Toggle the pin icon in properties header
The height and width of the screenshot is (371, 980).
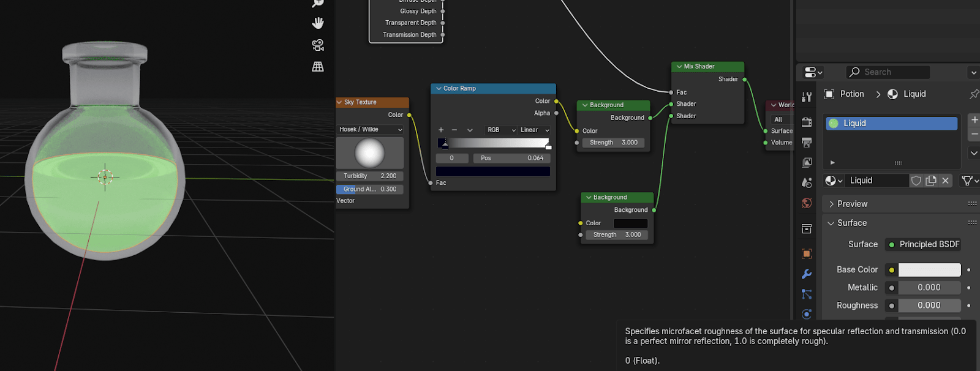point(973,94)
